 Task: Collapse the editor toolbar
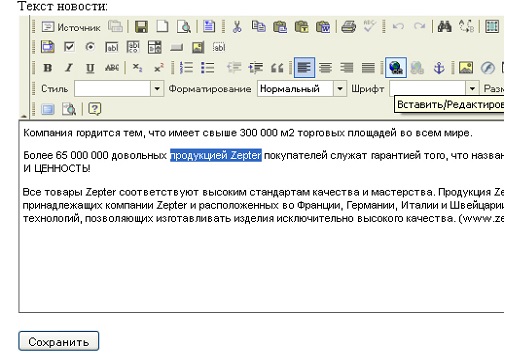pos(24,116)
